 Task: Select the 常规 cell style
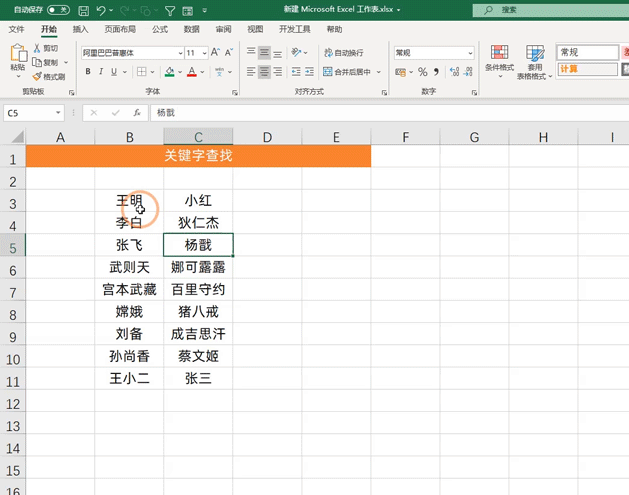tap(588, 52)
